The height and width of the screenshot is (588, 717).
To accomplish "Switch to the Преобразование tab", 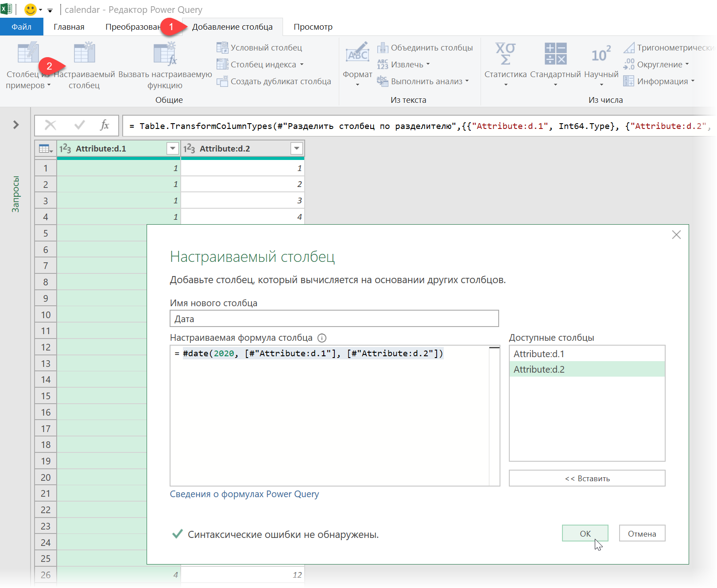I will pyautogui.click(x=133, y=27).
